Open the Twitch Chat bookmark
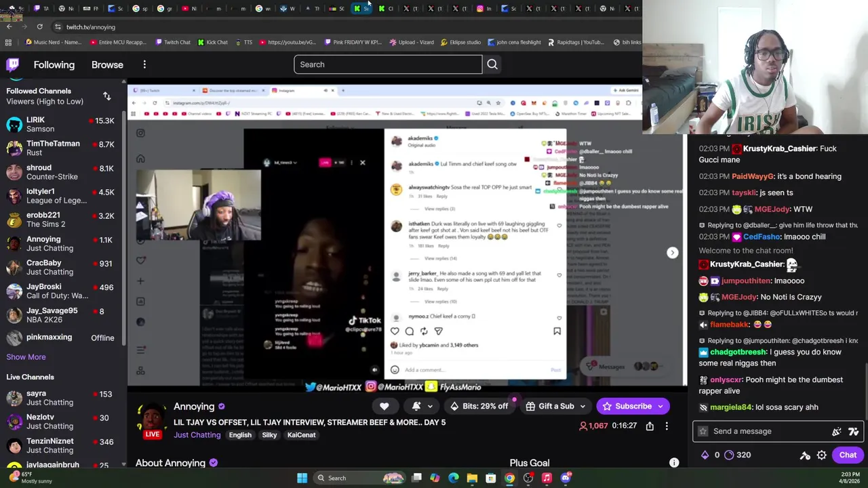The height and width of the screenshot is (488, 868). [172, 42]
